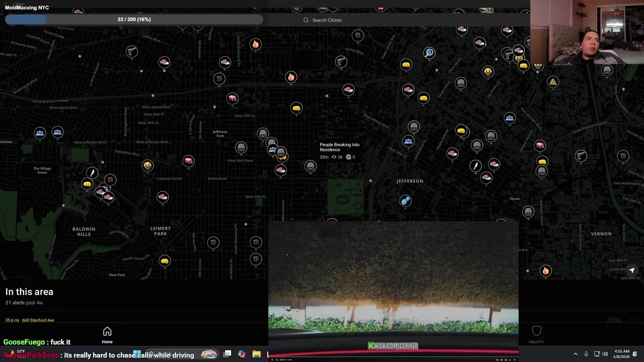
Task: Open the Home tab
Action: [107, 335]
